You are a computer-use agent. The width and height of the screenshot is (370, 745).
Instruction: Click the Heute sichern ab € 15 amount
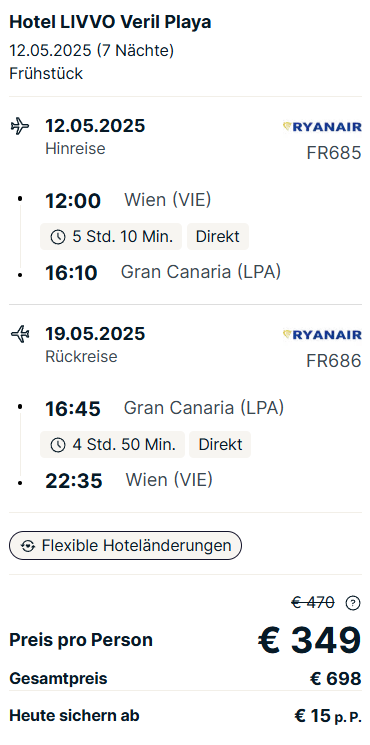point(328,716)
